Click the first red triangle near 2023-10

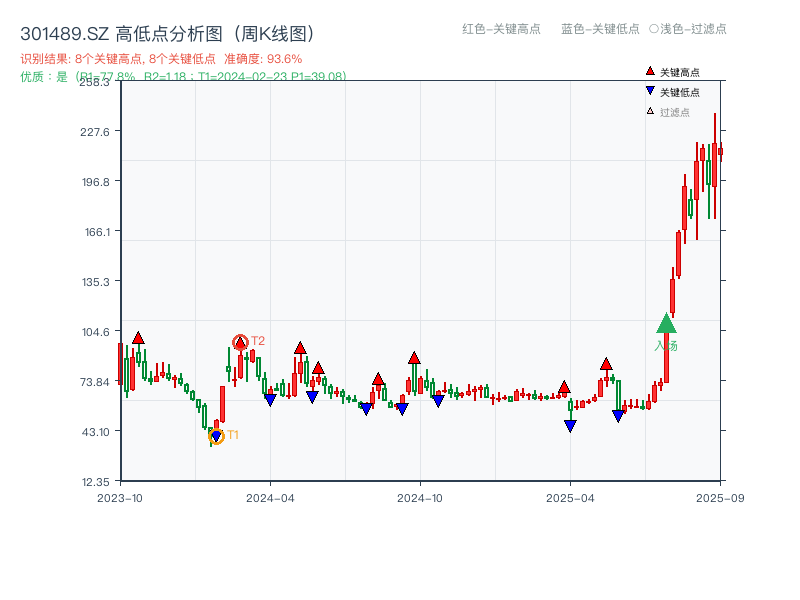(x=138, y=338)
